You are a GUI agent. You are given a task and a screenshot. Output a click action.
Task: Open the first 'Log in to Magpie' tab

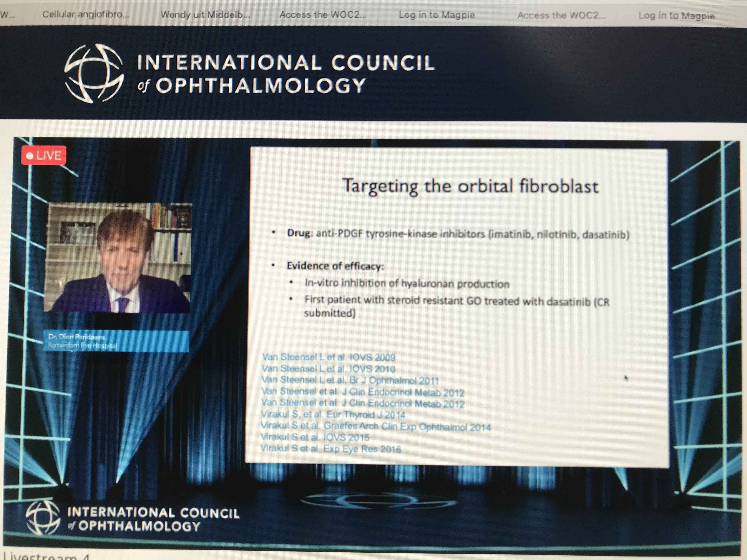(437, 15)
